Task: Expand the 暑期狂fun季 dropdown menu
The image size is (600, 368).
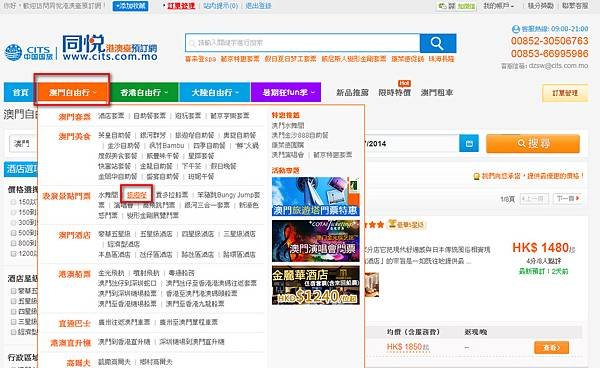Action: [286, 93]
